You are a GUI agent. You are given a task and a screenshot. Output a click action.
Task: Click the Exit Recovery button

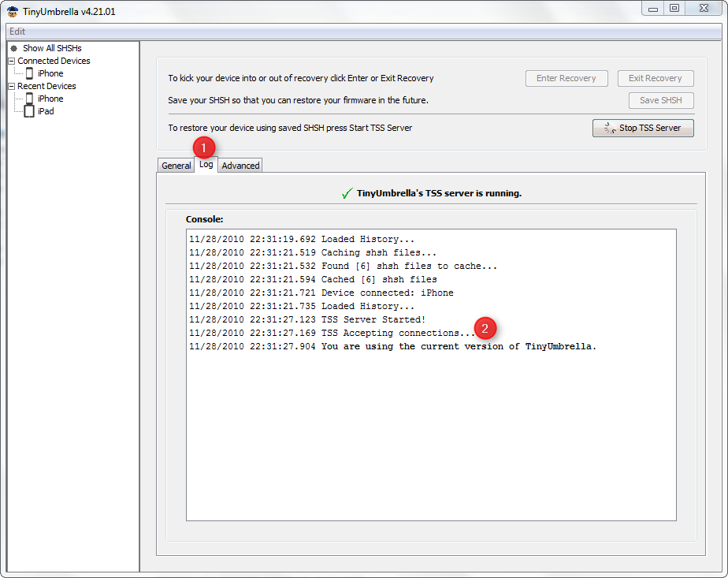tap(655, 79)
